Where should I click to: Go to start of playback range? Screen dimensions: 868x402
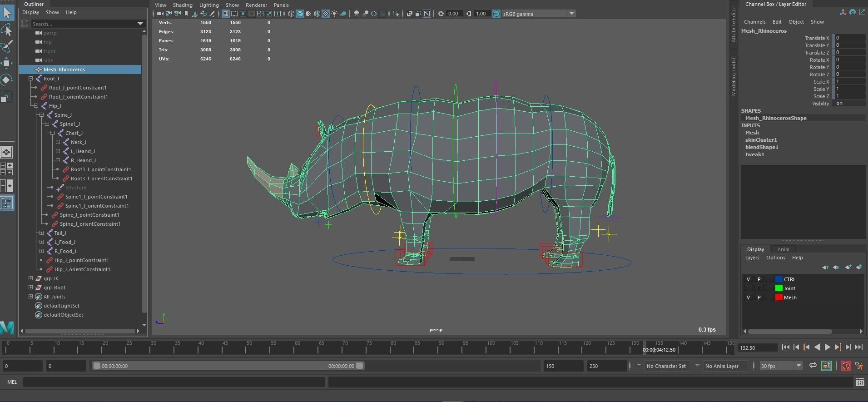point(786,347)
